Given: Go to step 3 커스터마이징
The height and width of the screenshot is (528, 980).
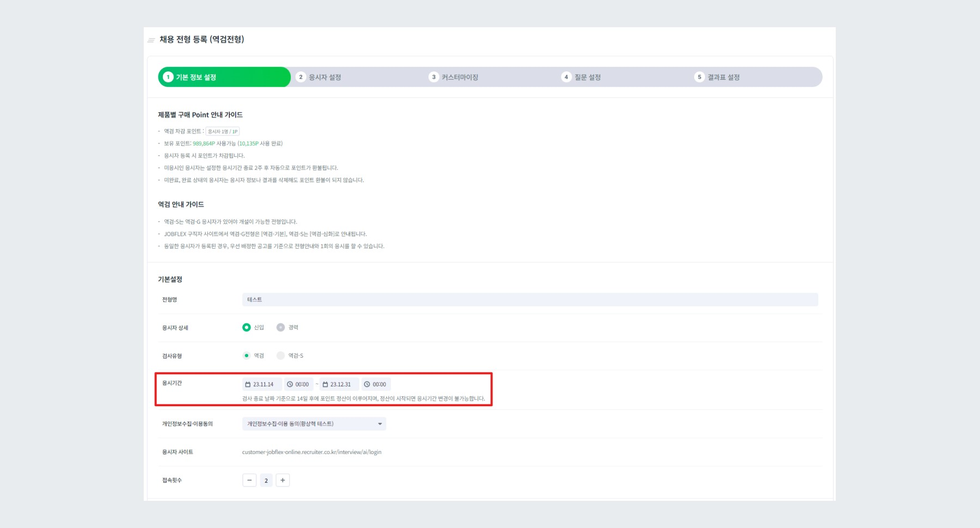Looking at the screenshot, I should point(454,77).
